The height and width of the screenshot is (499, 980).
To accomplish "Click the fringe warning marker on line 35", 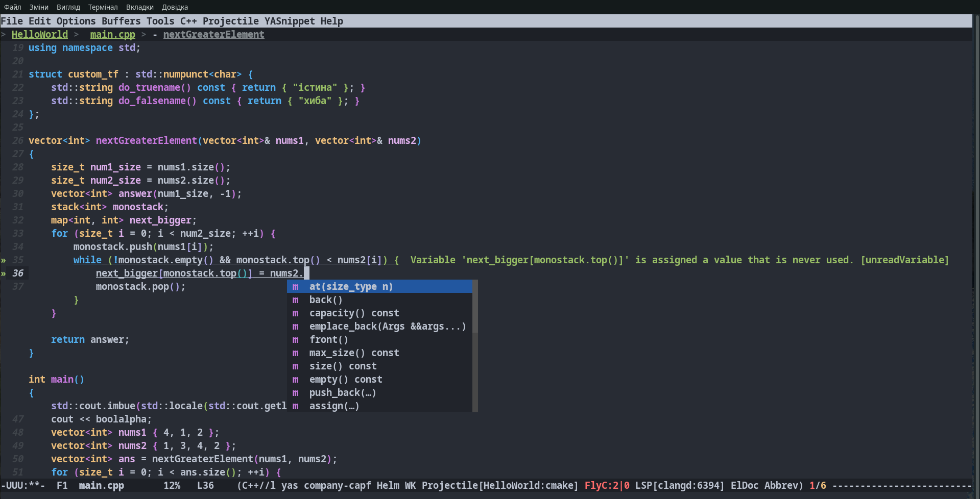I will (x=4, y=260).
